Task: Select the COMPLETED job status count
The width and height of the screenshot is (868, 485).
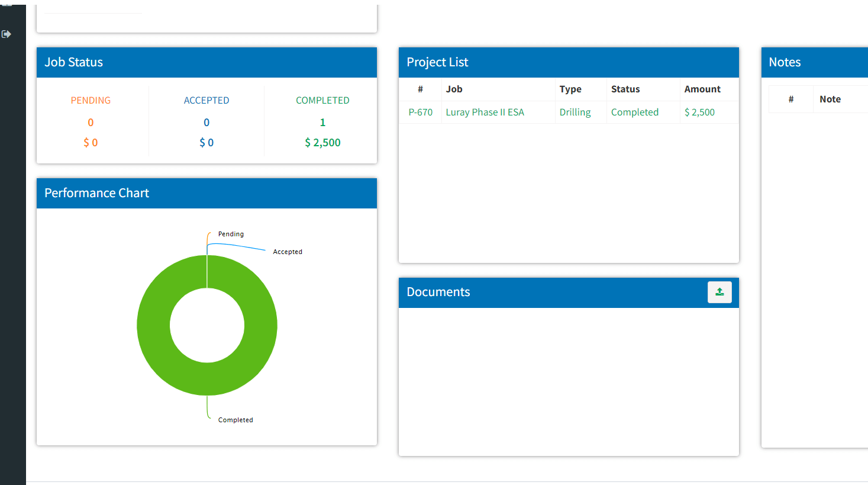Action: click(x=322, y=123)
